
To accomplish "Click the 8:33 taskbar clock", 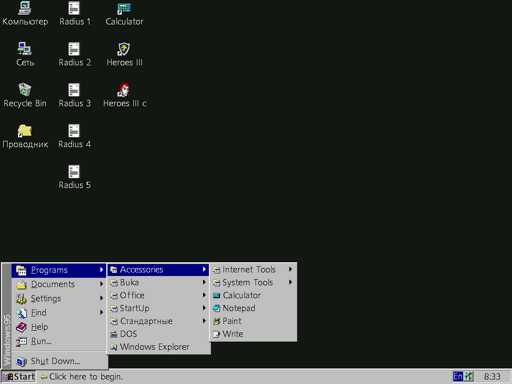I will (x=492, y=377).
